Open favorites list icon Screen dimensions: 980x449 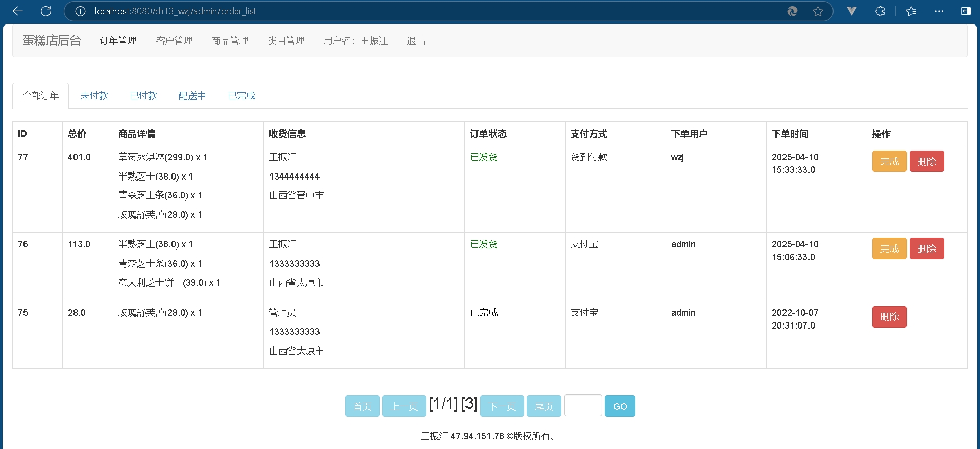tap(911, 11)
